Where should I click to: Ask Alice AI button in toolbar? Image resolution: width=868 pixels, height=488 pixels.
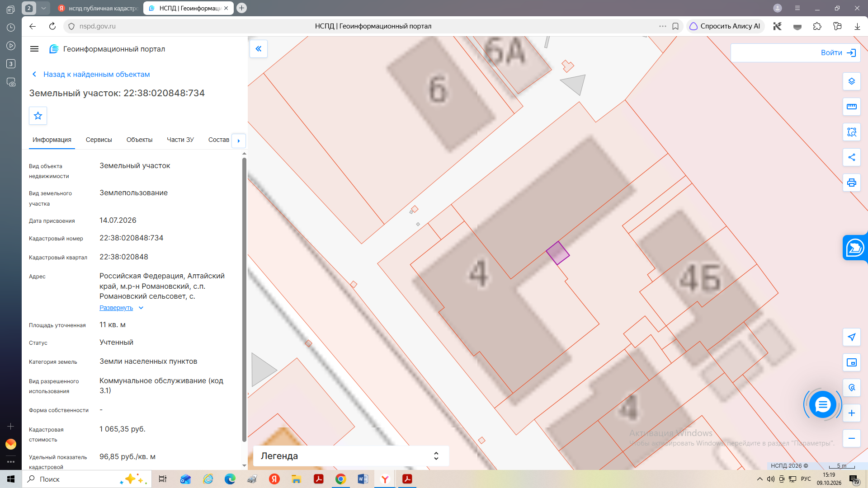pyautogui.click(x=725, y=26)
